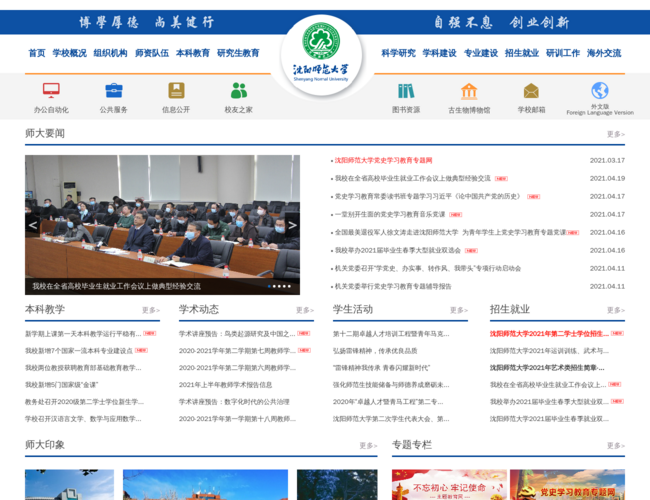Viewport: 650px width, 500px height.
Task: View the third campus photo in 师大印象
Action: click(337, 485)
